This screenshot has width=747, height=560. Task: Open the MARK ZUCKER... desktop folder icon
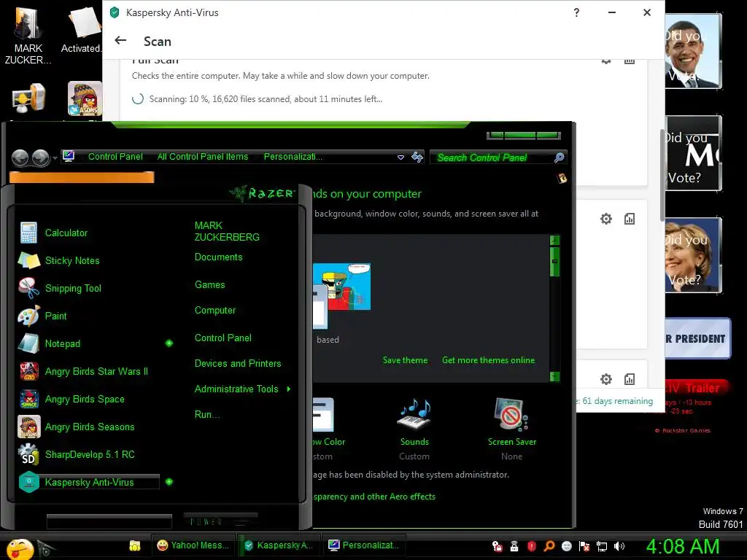[x=28, y=36]
